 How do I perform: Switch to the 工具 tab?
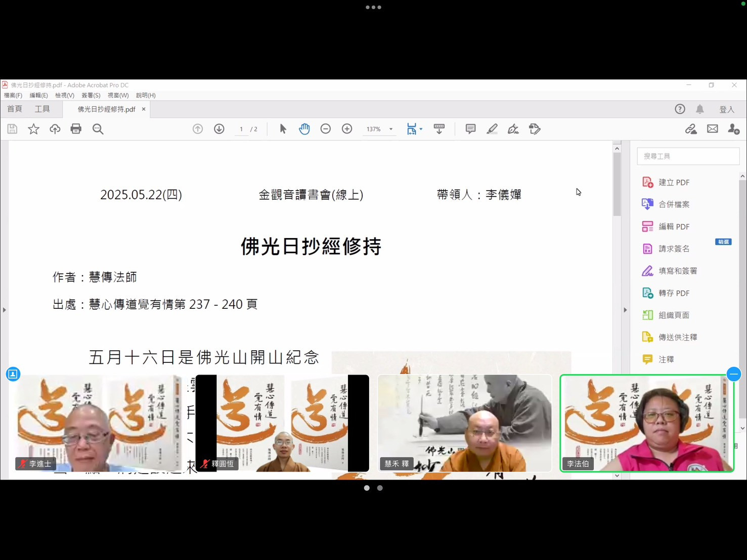[42, 109]
